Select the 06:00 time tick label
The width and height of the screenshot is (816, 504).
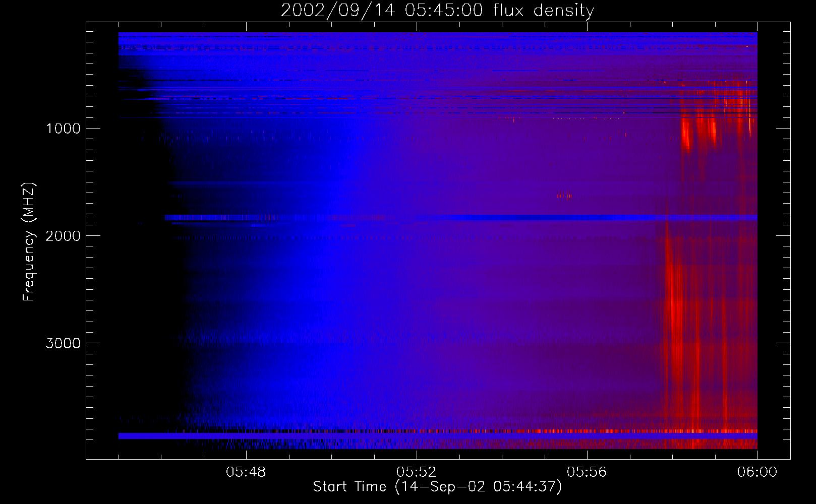pos(757,472)
